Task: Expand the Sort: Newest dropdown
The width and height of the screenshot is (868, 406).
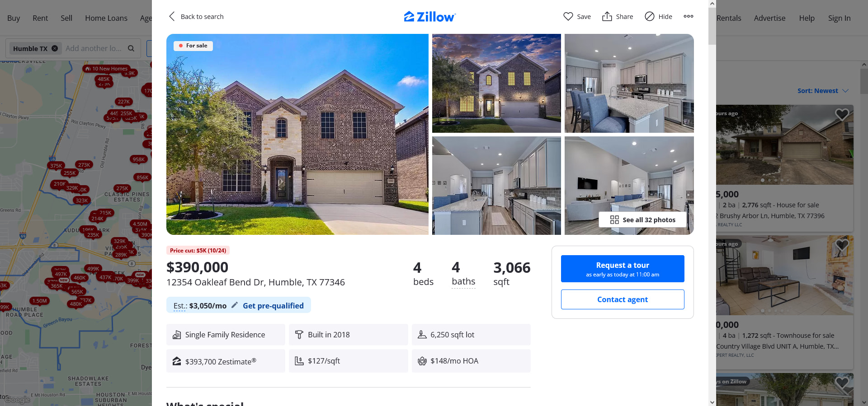Action: [823, 91]
